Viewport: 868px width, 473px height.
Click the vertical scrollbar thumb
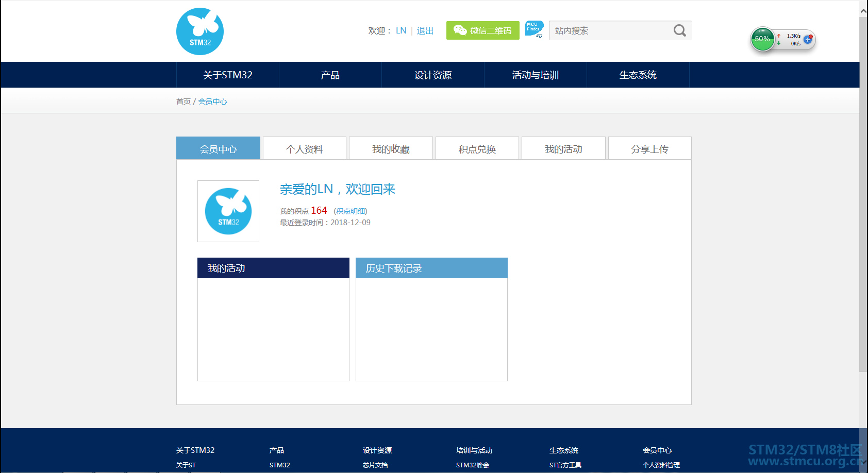(x=863, y=194)
